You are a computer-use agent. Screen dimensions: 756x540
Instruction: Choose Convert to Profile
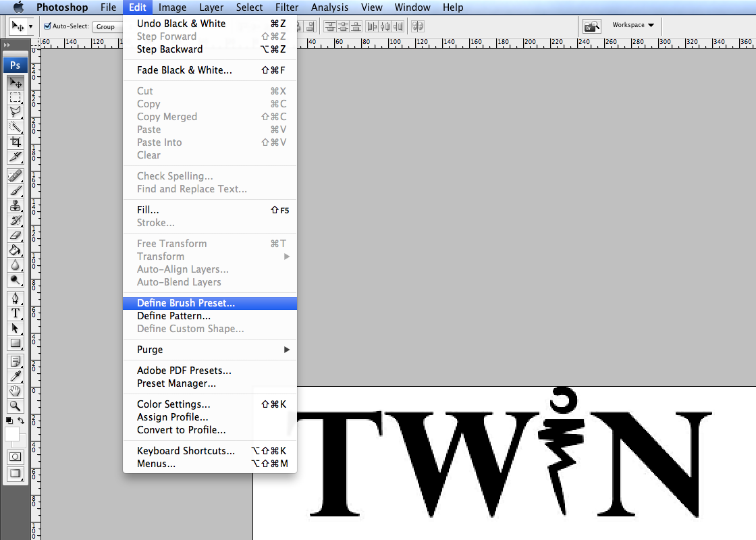click(x=210, y=429)
